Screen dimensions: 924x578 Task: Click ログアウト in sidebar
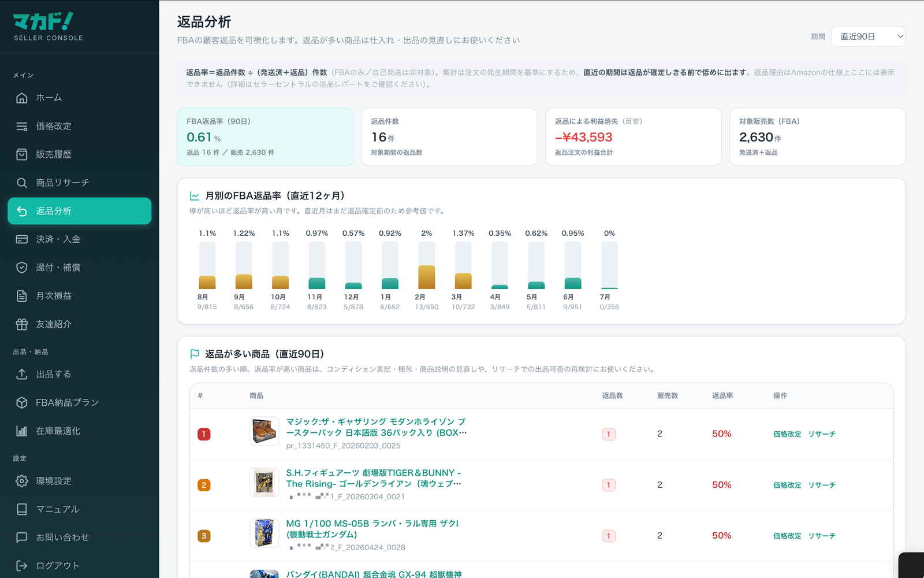80,565
